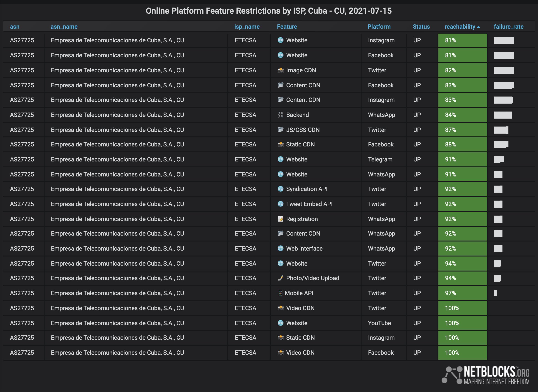
Task: Click 88% reachability value
Action: pyautogui.click(x=450, y=144)
